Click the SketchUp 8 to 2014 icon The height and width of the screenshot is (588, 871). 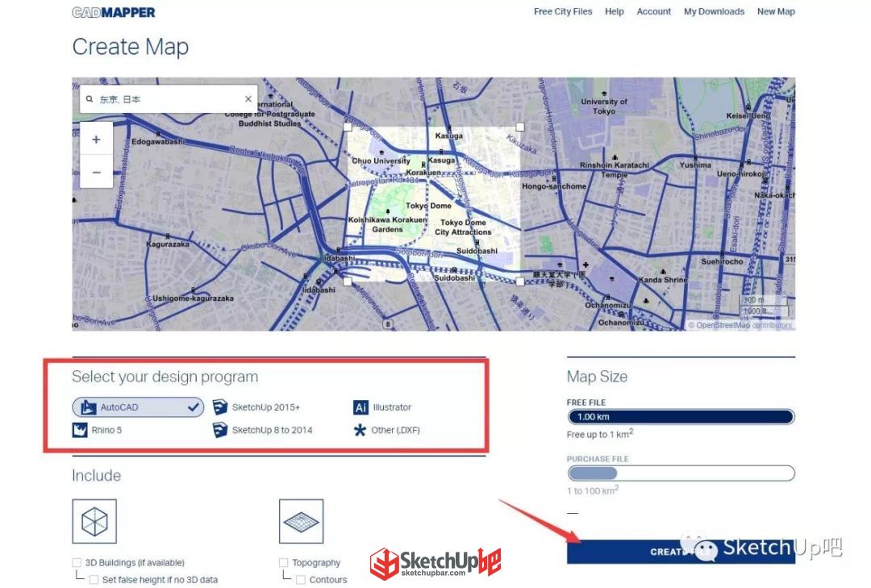[220, 430]
